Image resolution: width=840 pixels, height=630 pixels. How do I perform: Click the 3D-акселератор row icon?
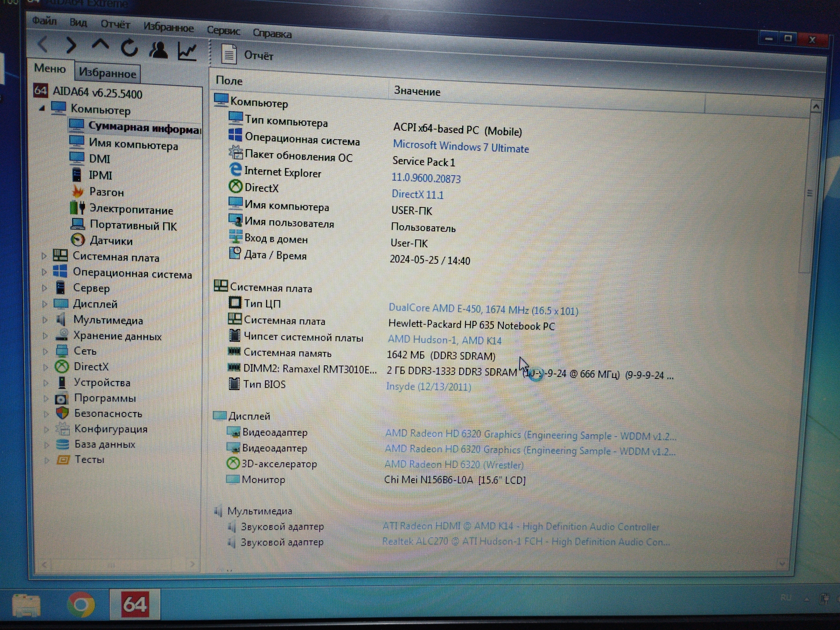(233, 463)
